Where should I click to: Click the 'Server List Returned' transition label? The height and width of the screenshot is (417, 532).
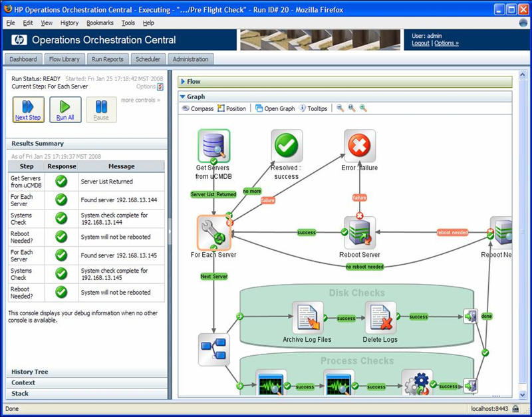(213, 194)
